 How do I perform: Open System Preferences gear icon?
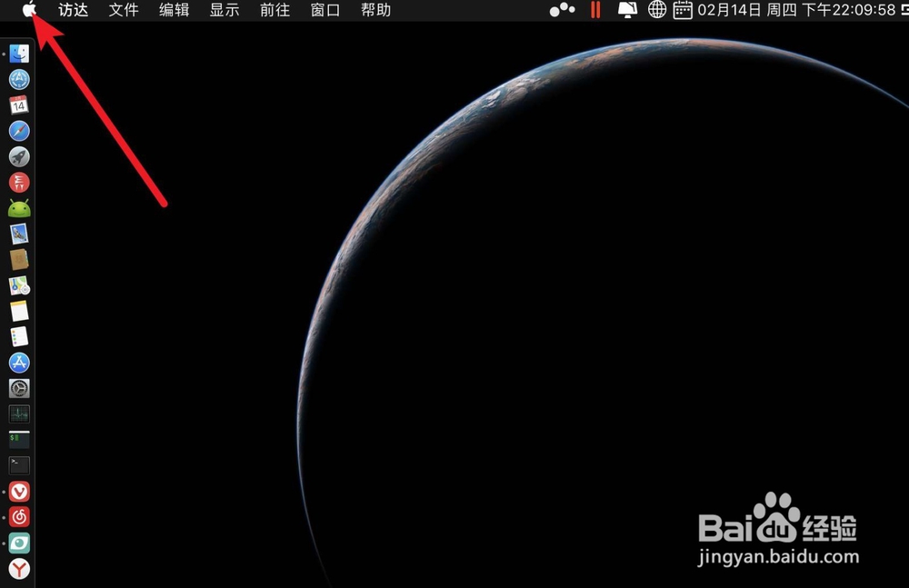point(19,388)
